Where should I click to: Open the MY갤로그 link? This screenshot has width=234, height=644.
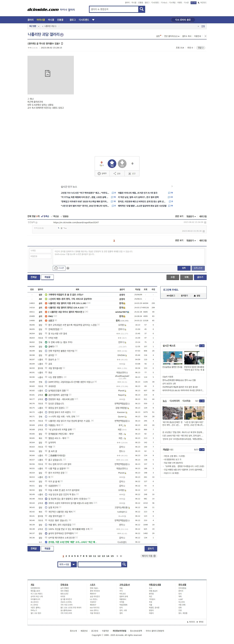171,296
